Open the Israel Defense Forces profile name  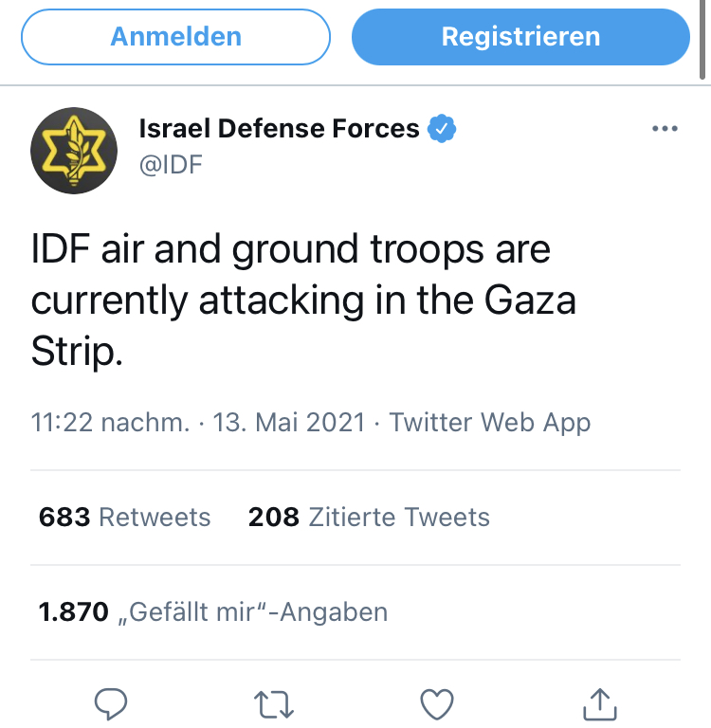(279, 128)
